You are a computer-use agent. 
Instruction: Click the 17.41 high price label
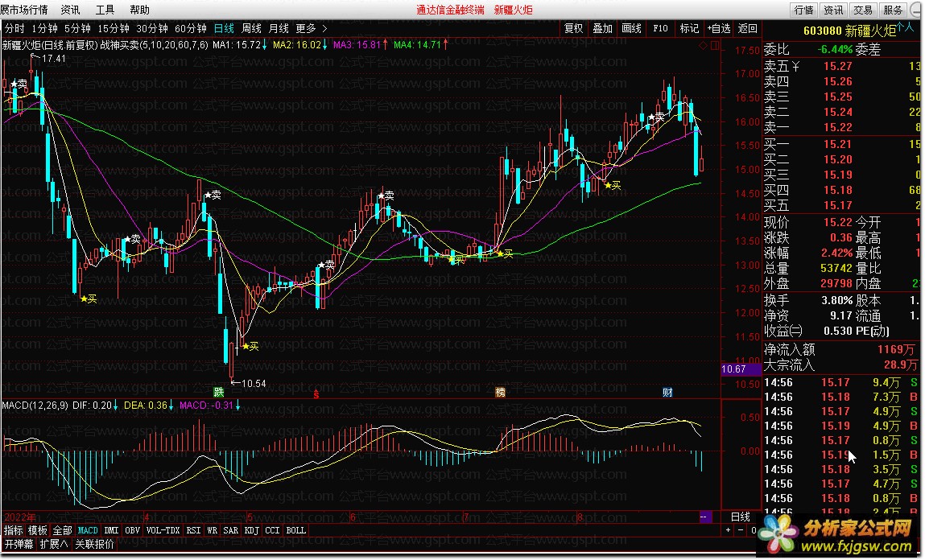click(54, 59)
